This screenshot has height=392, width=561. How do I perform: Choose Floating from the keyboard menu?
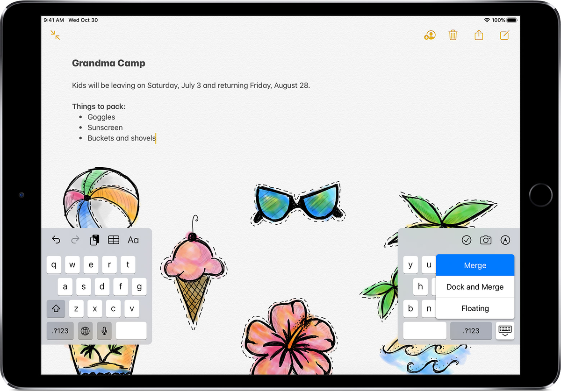pos(475,308)
